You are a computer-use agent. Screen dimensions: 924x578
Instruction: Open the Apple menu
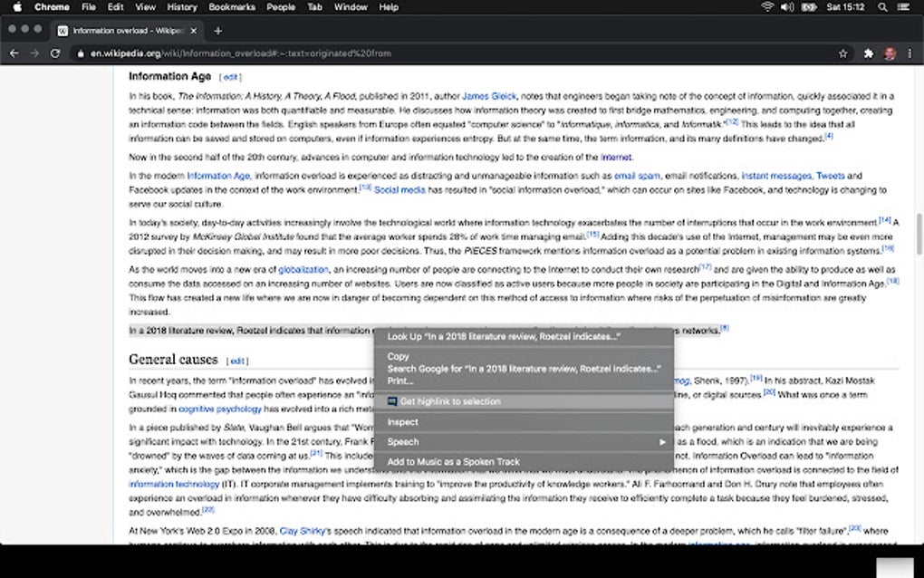pos(17,7)
